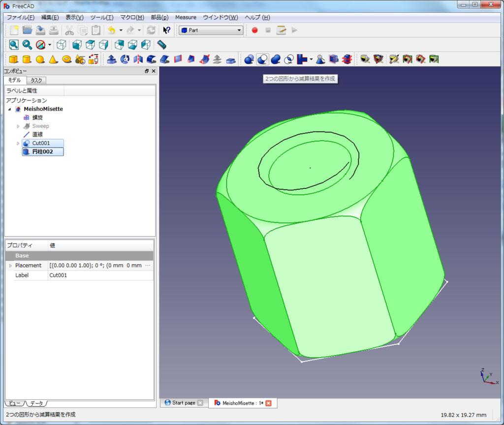504x425 pixels.
Task: Select the 円柱002 tree item
Action: 43,152
